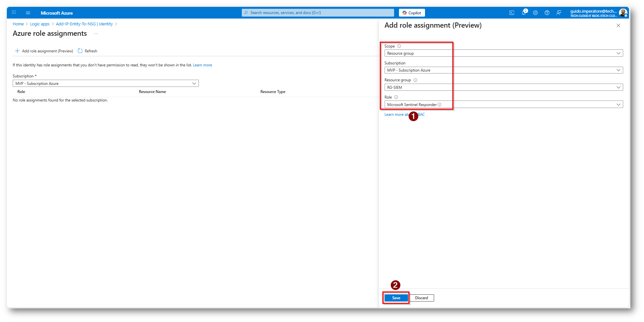
Task: Open the portal settings gear
Action: 535,13
